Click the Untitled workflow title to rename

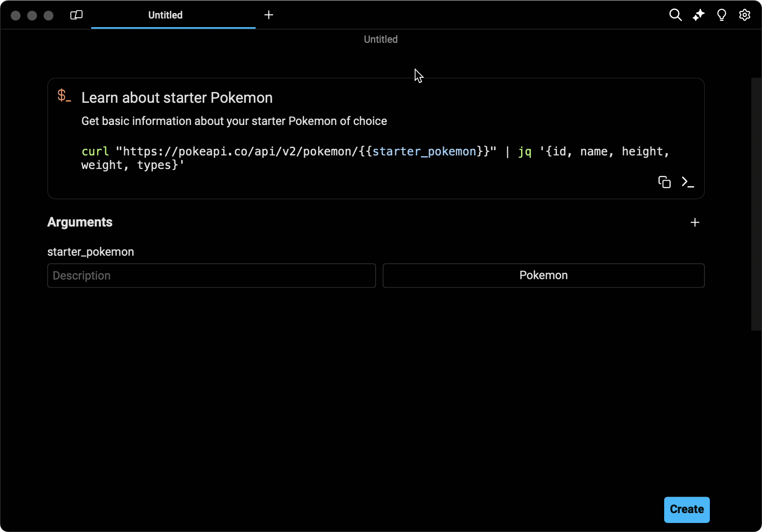click(380, 39)
